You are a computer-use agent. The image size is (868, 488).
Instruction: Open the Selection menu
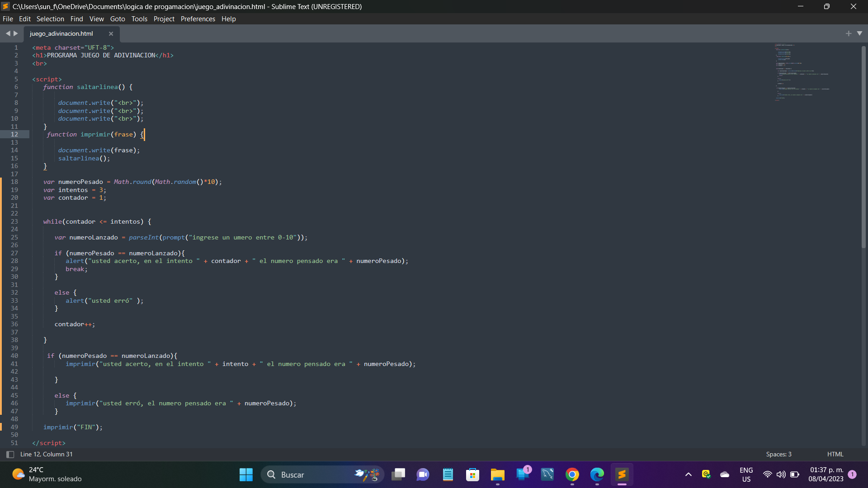[50, 19]
